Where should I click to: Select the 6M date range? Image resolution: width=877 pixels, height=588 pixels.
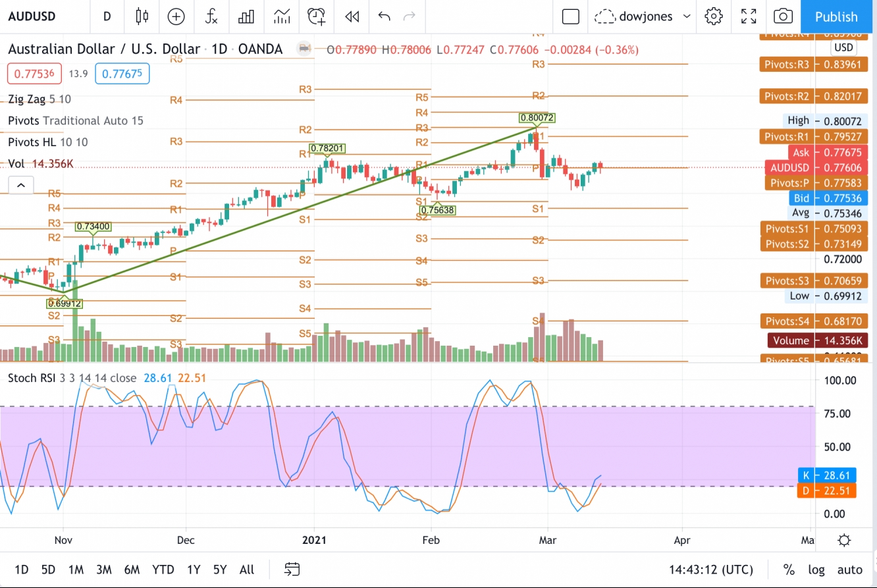[132, 570]
